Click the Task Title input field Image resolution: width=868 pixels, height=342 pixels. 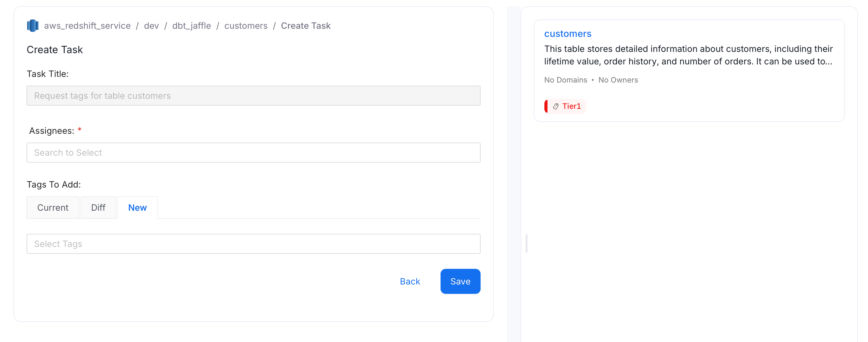[x=253, y=96]
